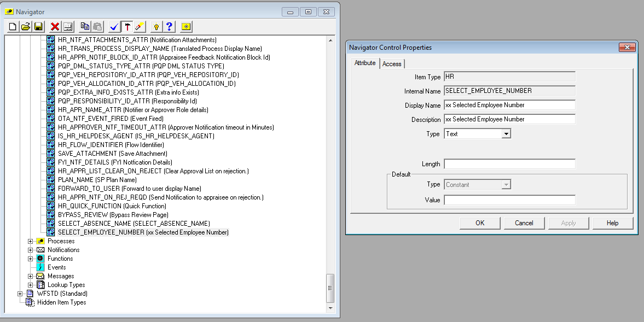Click the Length input field
Viewport: 644px width, 322px height.
pos(510,164)
